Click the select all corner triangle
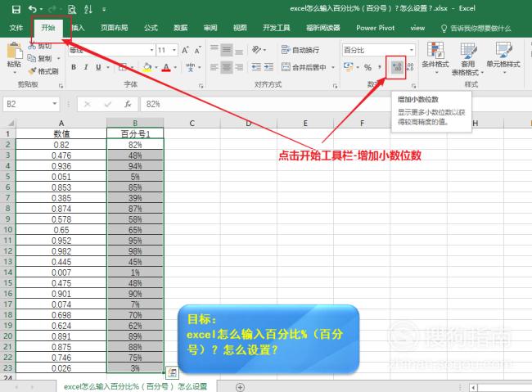The image size is (532, 392). (11, 123)
